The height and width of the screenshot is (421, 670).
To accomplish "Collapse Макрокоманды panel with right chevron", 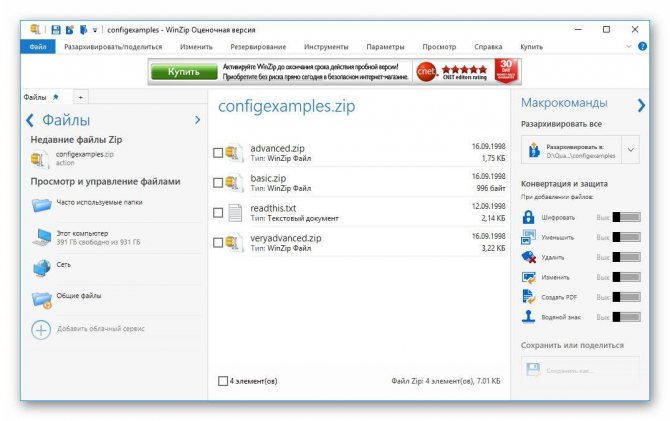I will pos(641,105).
